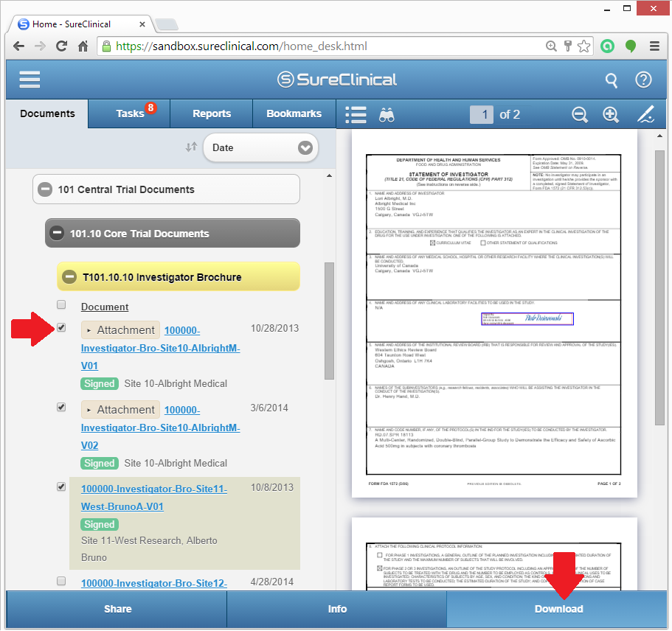The image size is (672, 631).
Task: Show the document outline list icon
Action: 356,115
